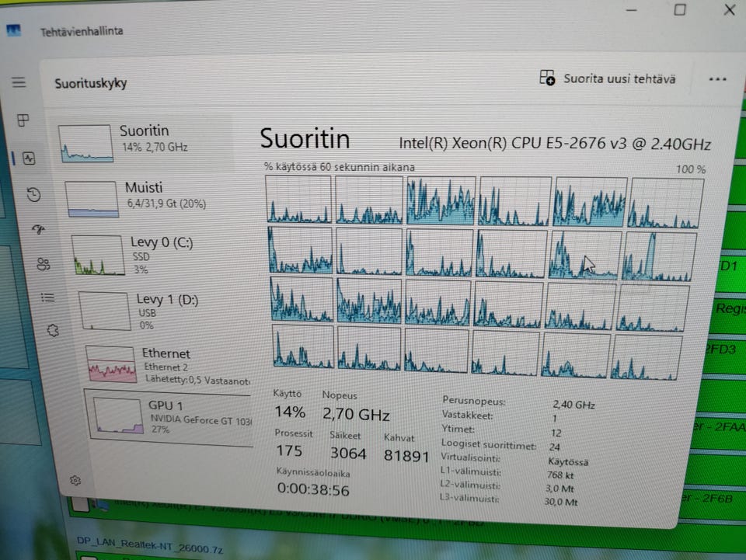Click the Ytimet value 12
746x560 pixels.
(556, 433)
